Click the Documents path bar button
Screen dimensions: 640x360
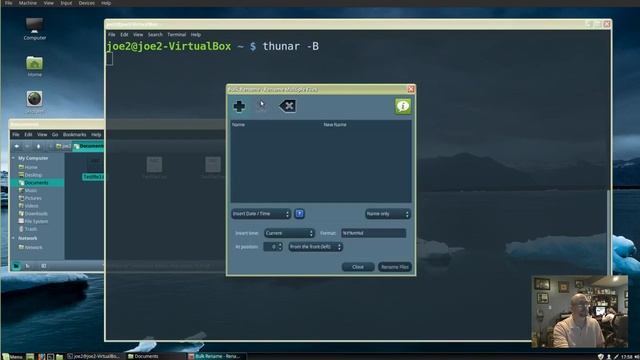(x=88, y=146)
